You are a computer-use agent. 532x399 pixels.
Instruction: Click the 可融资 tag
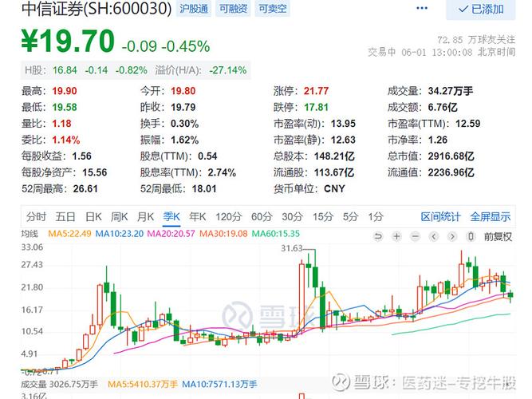(233, 9)
